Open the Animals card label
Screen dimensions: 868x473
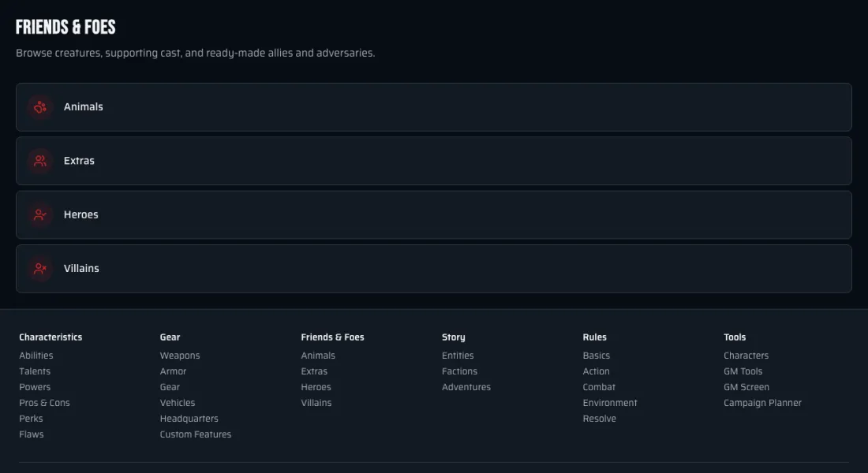tap(83, 106)
